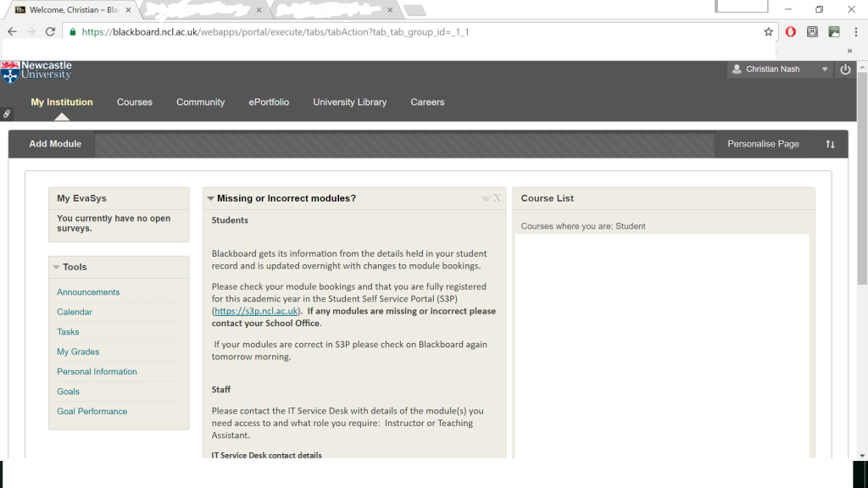Image resolution: width=868 pixels, height=488 pixels.
Task: Click the reorder modules arrows icon
Action: 830,144
